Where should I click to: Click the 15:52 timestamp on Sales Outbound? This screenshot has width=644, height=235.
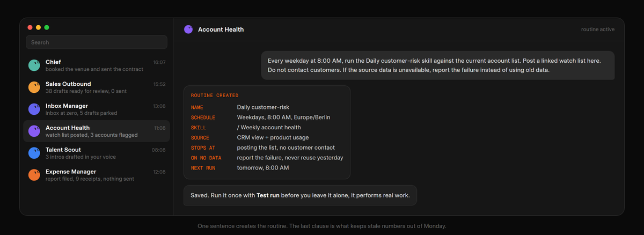159,84
